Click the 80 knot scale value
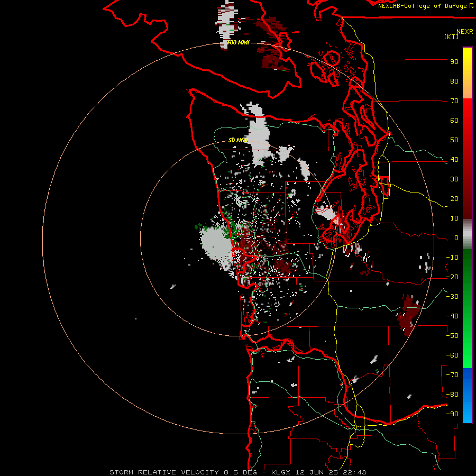Image resolution: width=476 pixels, height=476 pixels. pyautogui.click(x=454, y=81)
